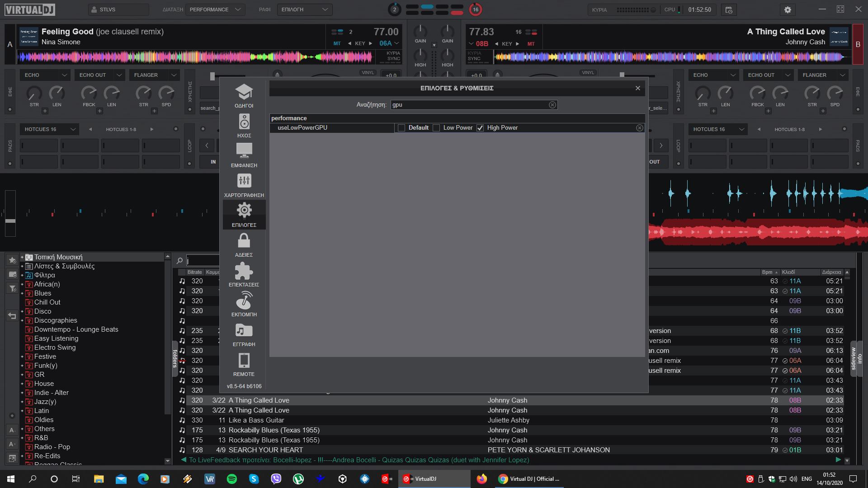Open the ΗΧΟΣ audio settings section
This screenshot has height=488, width=868.
tap(244, 126)
